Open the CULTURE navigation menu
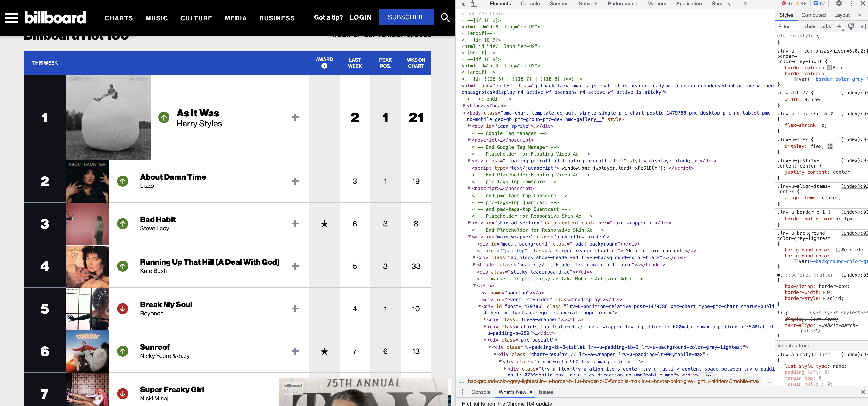This screenshot has height=406, width=868. coord(196,18)
